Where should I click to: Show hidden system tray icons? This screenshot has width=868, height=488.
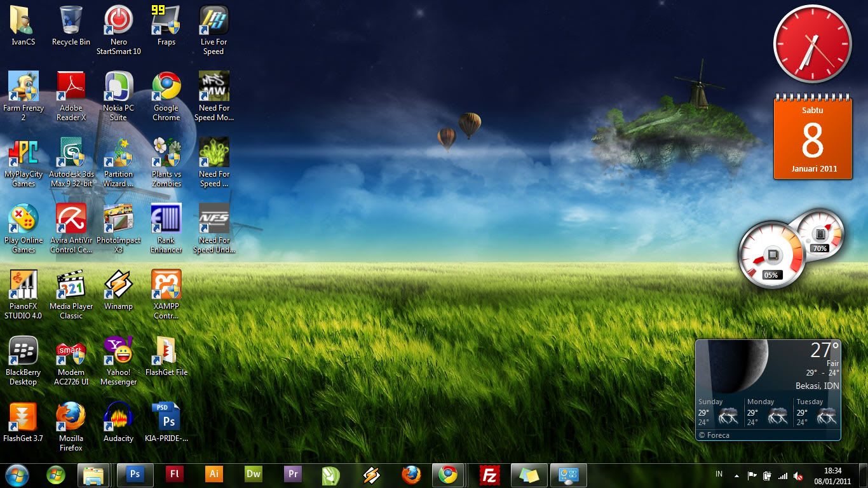coord(736,475)
